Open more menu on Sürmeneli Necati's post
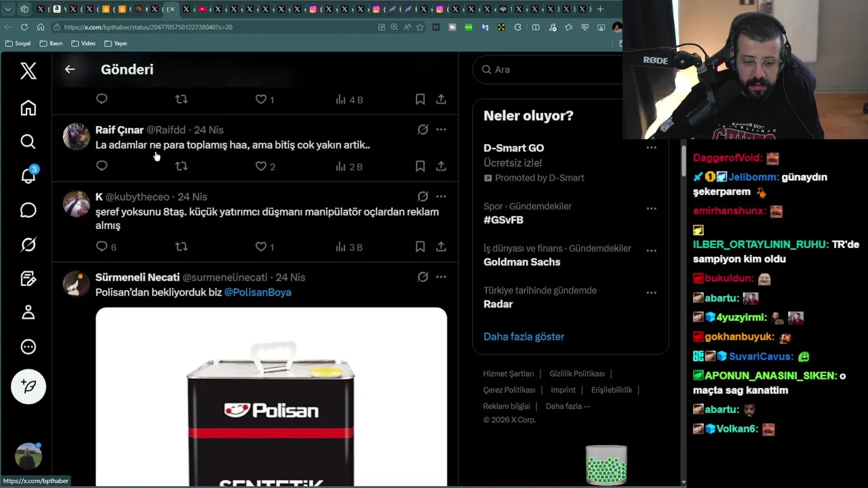 pyautogui.click(x=441, y=277)
